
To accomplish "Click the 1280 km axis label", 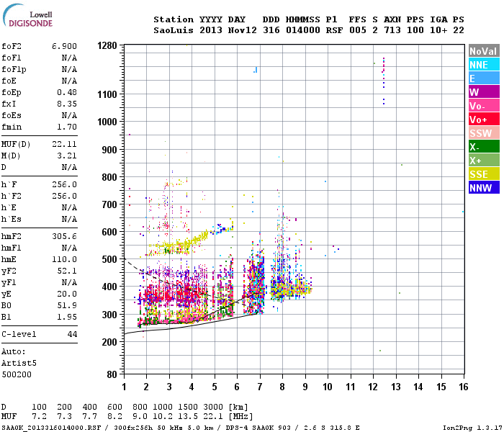I will [x=107, y=45].
